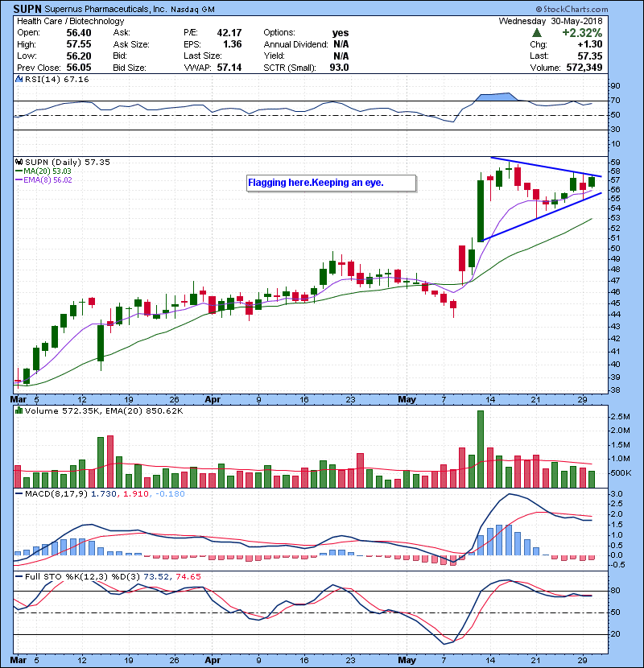Click the 'Flagging here.Keeping an eye.' annotation box
The width and height of the screenshot is (644, 668).
tap(331, 183)
